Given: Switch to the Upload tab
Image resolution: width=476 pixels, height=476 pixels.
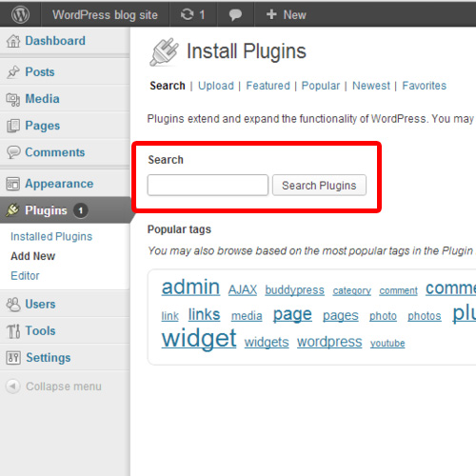Looking at the screenshot, I should (x=216, y=86).
